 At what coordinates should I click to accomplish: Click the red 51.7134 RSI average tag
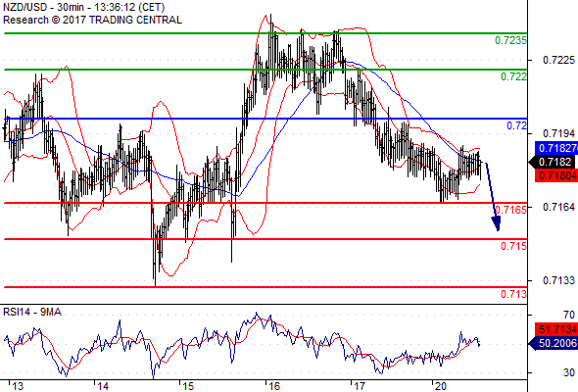[x=556, y=329]
